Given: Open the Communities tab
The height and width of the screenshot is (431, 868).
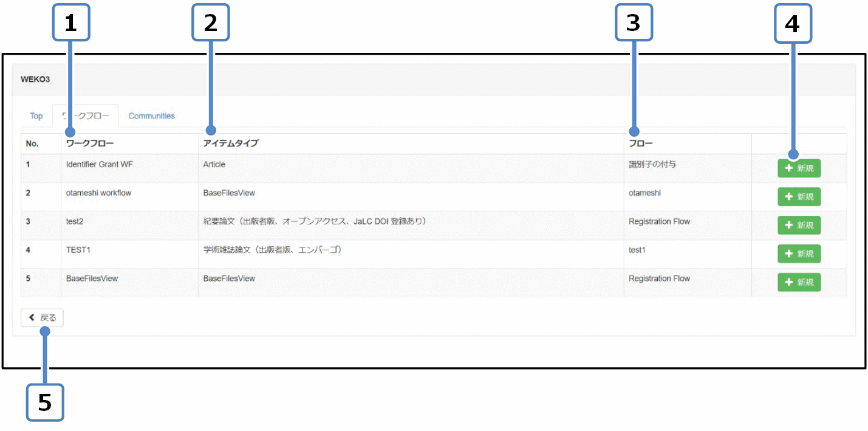Looking at the screenshot, I should coord(151,116).
